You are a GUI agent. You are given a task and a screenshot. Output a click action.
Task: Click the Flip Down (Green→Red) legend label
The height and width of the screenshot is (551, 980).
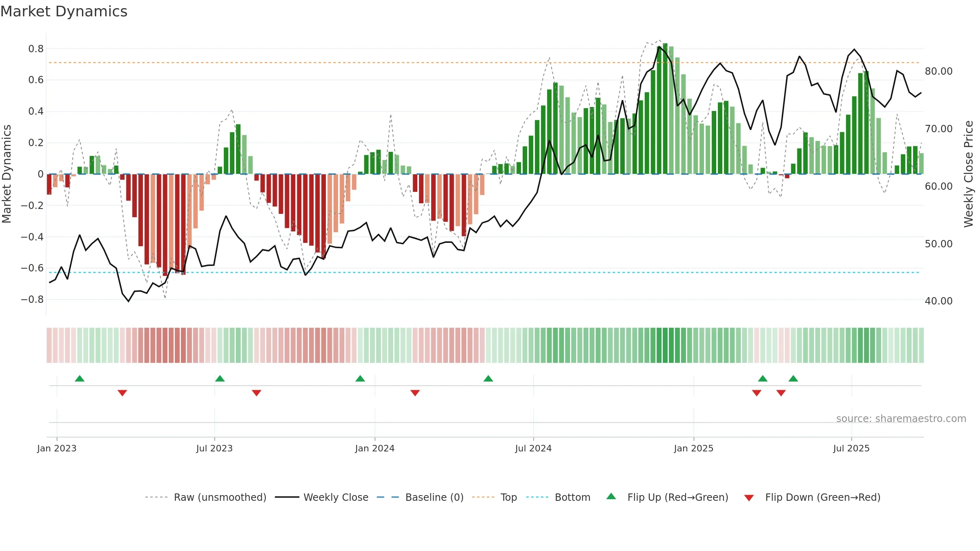pyautogui.click(x=823, y=497)
